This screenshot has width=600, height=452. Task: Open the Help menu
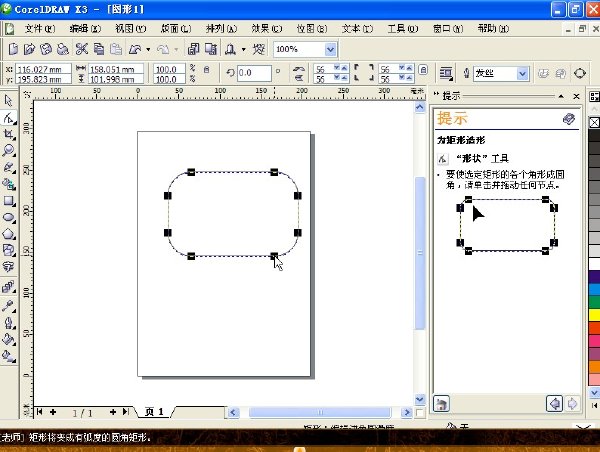pos(493,29)
